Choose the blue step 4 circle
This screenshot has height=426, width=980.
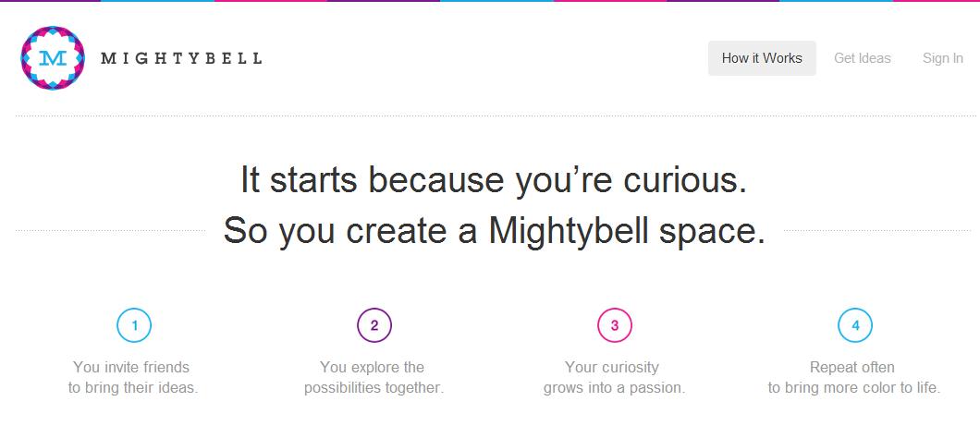coord(855,325)
